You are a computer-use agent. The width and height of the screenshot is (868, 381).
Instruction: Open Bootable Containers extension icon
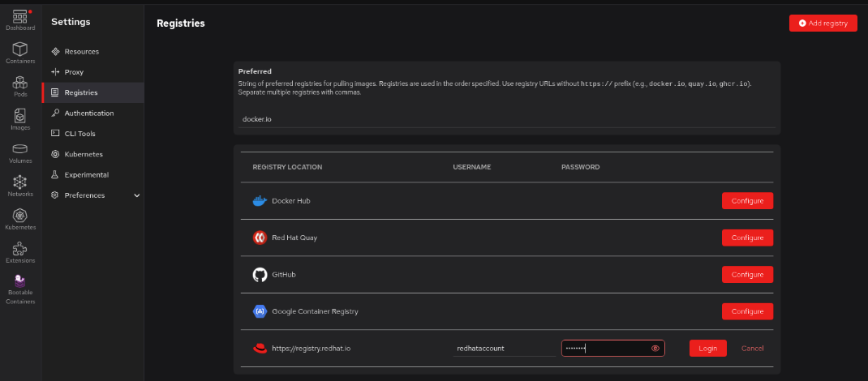click(20, 285)
